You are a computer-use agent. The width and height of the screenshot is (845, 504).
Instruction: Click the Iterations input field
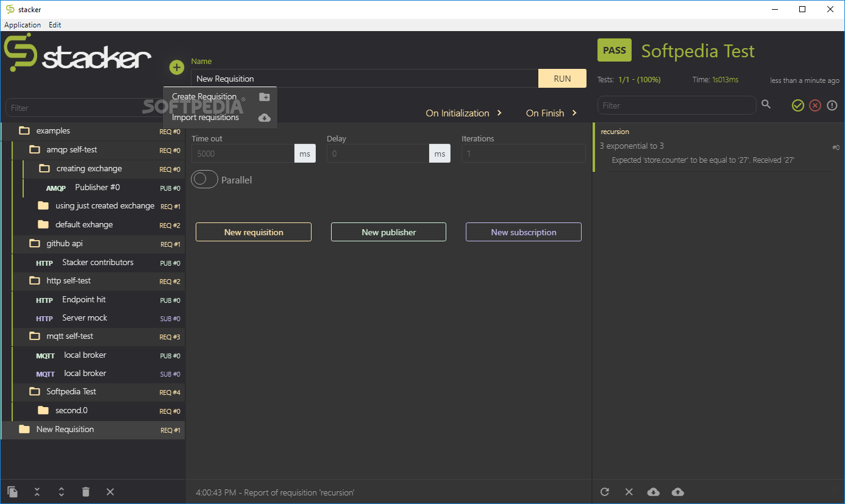[x=524, y=154]
